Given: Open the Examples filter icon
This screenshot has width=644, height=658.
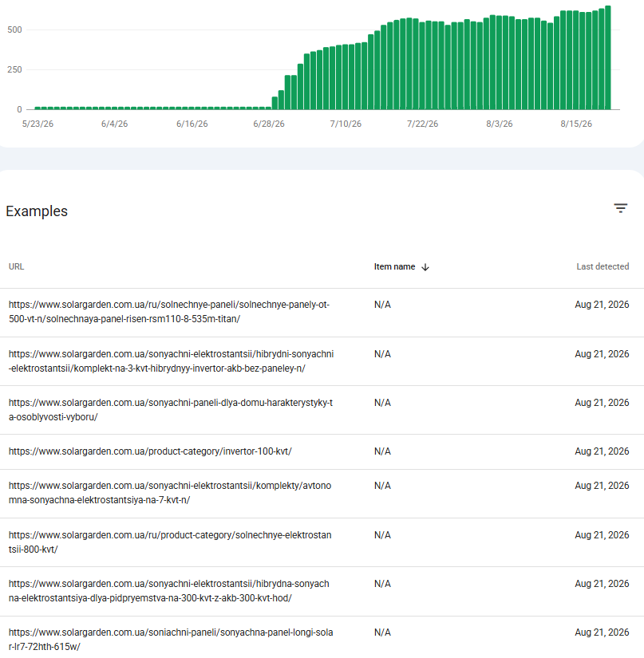Looking at the screenshot, I should pyautogui.click(x=621, y=208).
